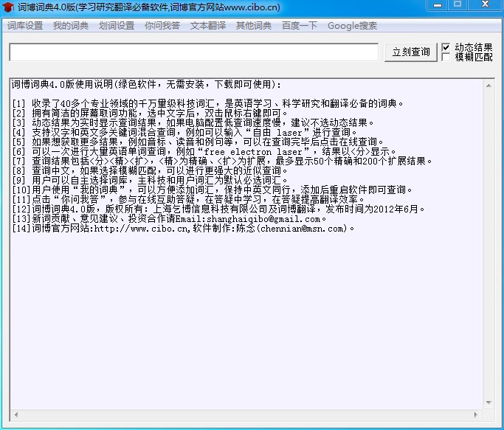
Task: Click line [4] about 汉字和英文多关键词
Action: (184, 133)
